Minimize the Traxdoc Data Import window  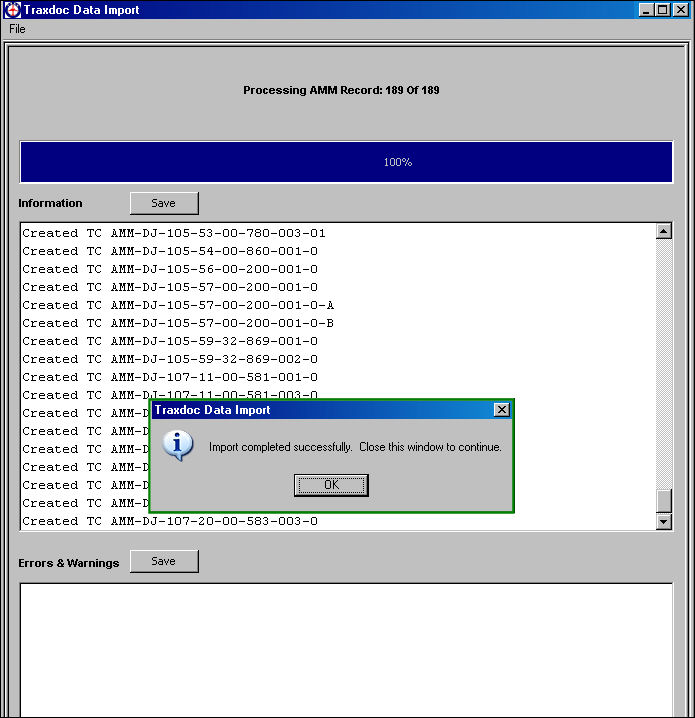pyautogui.click(x=646, y=10)
